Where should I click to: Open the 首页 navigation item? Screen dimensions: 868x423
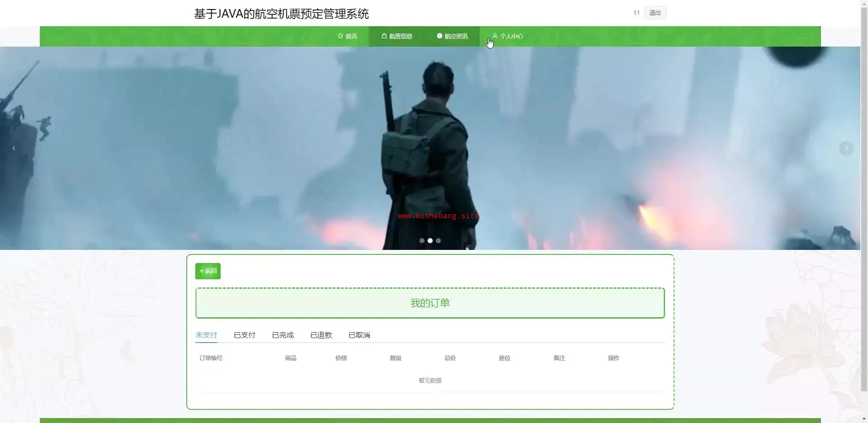click(x=347, y=36)
